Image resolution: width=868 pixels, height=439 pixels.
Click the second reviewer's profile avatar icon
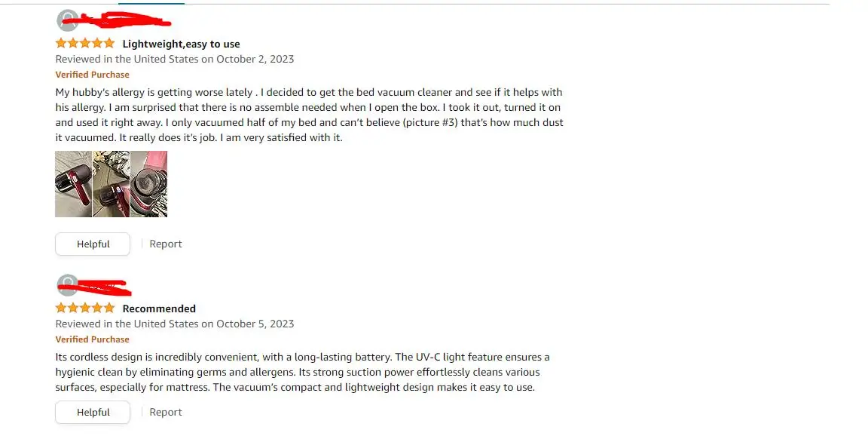(67, 284)
